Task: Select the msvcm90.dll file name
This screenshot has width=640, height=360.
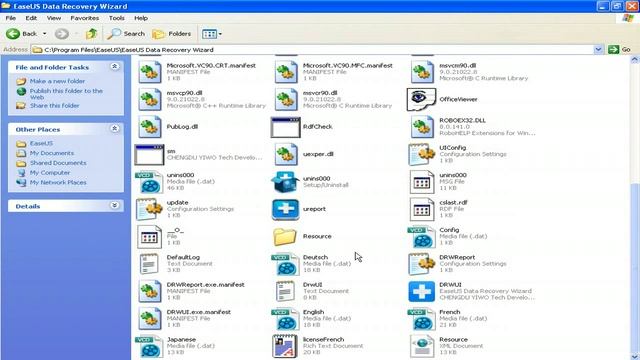Action: click(458, 66)
